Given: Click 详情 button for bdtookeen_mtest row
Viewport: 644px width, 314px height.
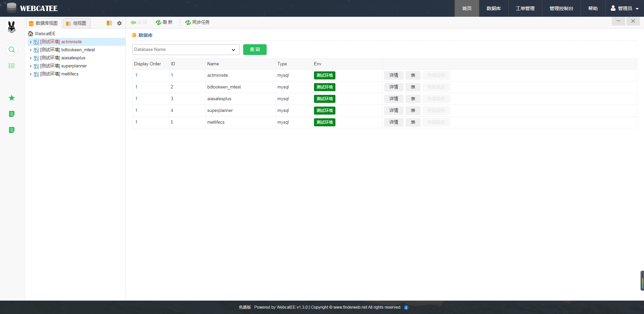Looking at the screenshot, I should click(x=393, y=87).
